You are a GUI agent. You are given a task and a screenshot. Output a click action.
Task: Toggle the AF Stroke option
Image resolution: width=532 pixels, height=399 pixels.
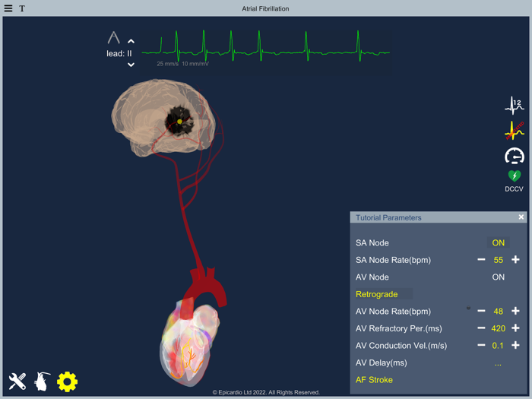[x=374, y=380]
